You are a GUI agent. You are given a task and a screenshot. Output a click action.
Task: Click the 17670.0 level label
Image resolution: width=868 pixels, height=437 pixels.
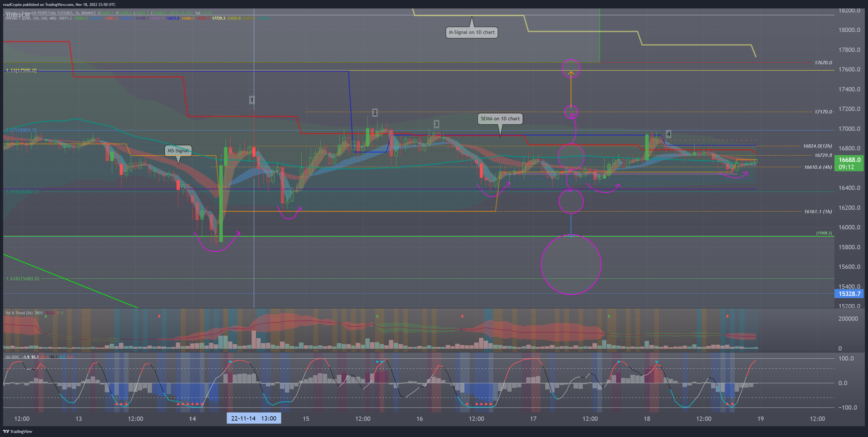[x=823, y=63]
